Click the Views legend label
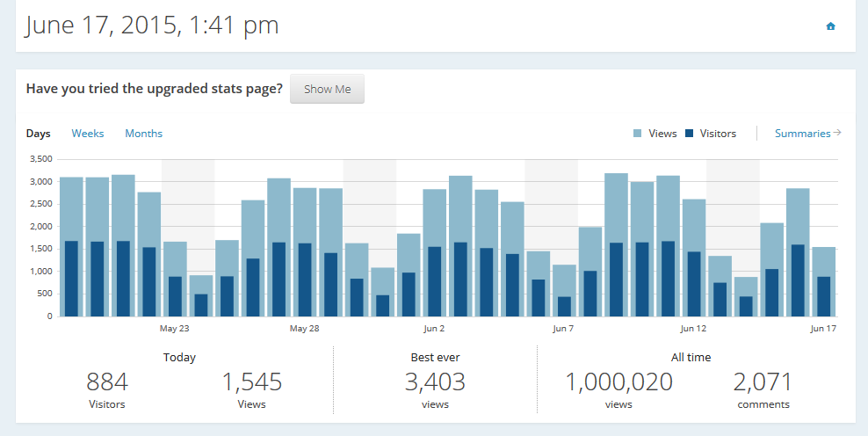868x436 pixels. (x=662, y=134)
